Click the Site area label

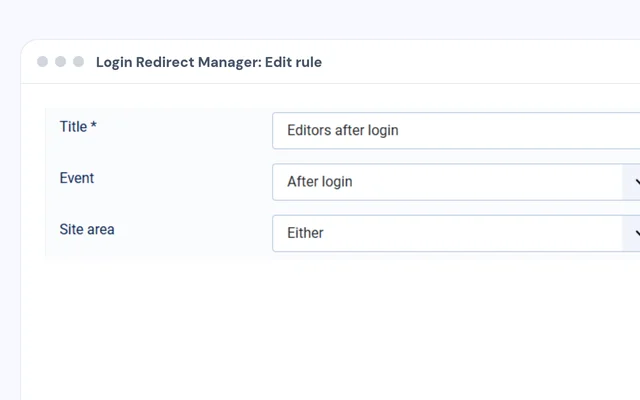point(87,229)
